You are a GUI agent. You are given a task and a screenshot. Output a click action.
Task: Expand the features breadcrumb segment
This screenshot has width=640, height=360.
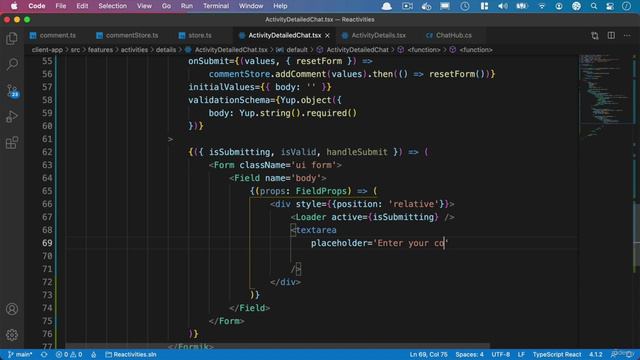coord(100,50)
